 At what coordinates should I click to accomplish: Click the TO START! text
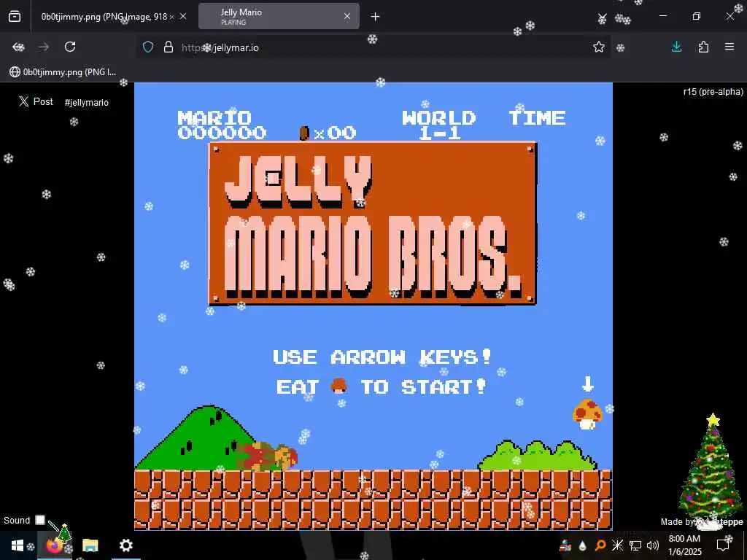(x=424, y=386)
